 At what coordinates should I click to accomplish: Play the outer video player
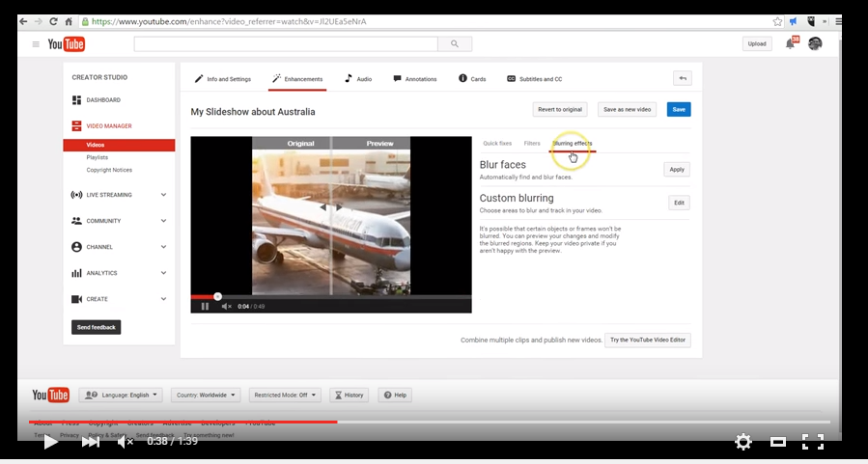pos(51,441)
